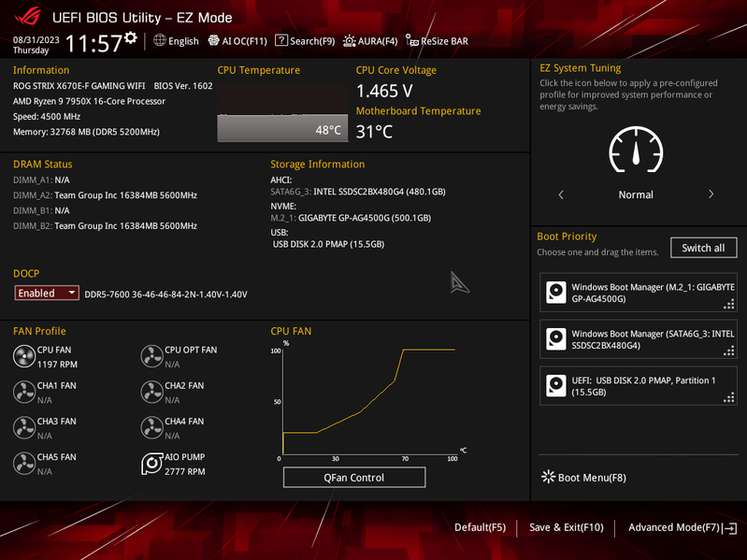Click ROG STRIX X670E-F GAMING WIFI model text

pyautogui.click(x=79, y=86)
